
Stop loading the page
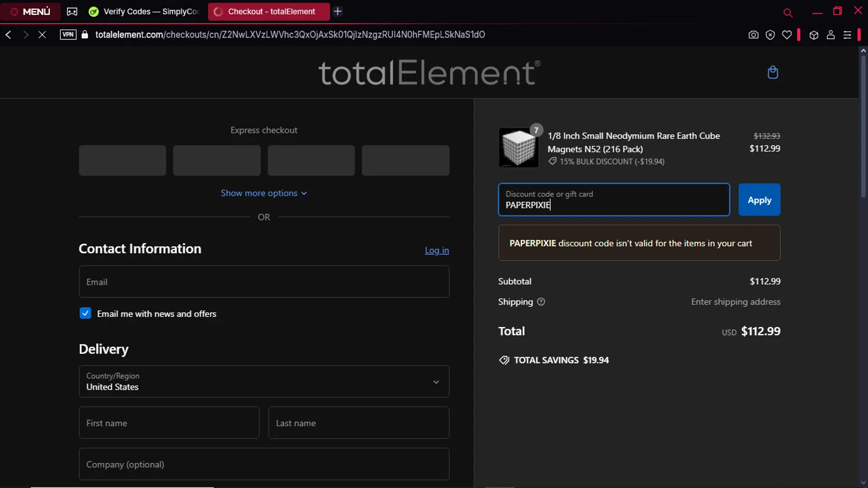pyautogui.click(x=42, y=35)
